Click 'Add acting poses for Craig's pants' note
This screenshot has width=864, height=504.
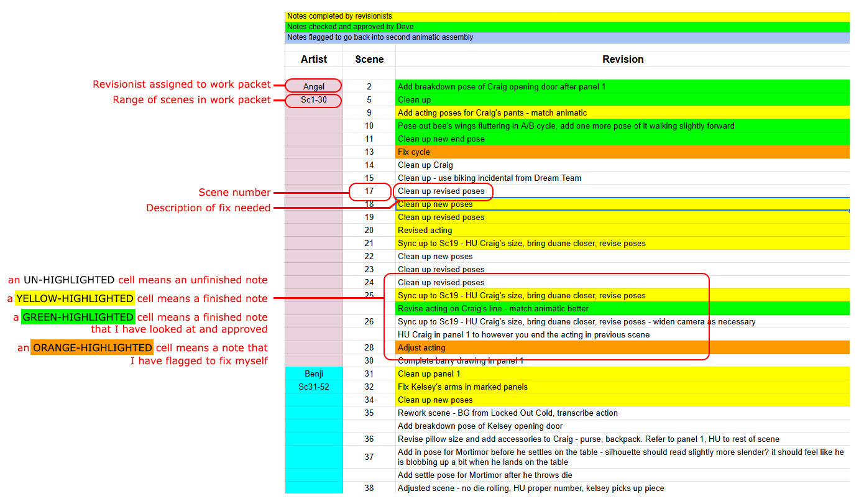click(x=623, y=112)
